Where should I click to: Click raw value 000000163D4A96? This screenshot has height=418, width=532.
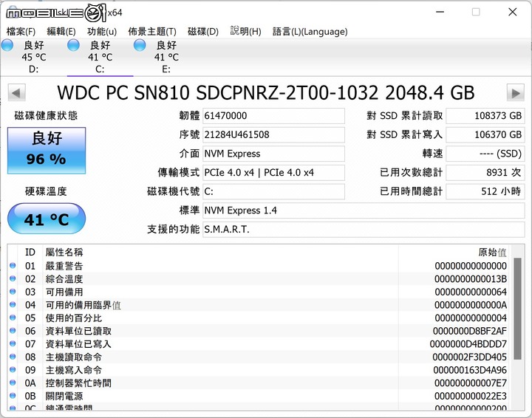point(470,370)
